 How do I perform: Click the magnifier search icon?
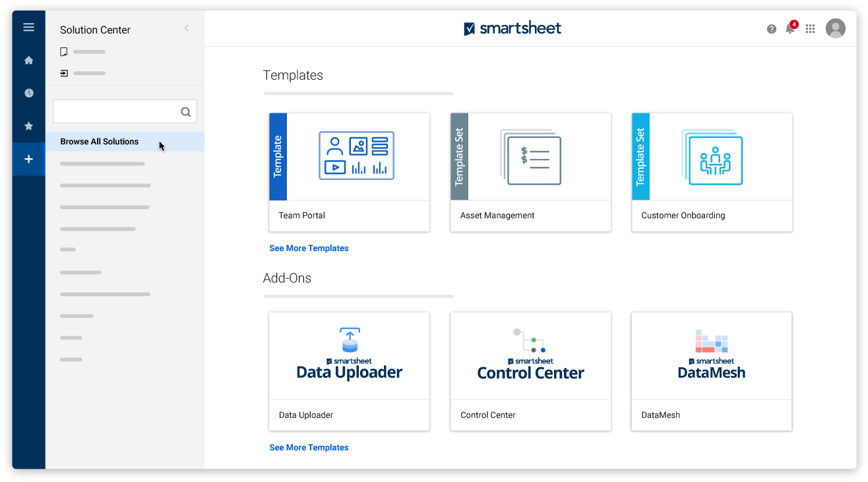click(x=186, y=112)
